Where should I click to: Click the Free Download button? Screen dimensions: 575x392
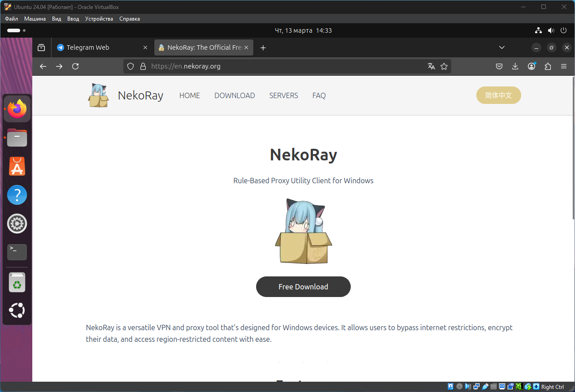click(303, 287)
